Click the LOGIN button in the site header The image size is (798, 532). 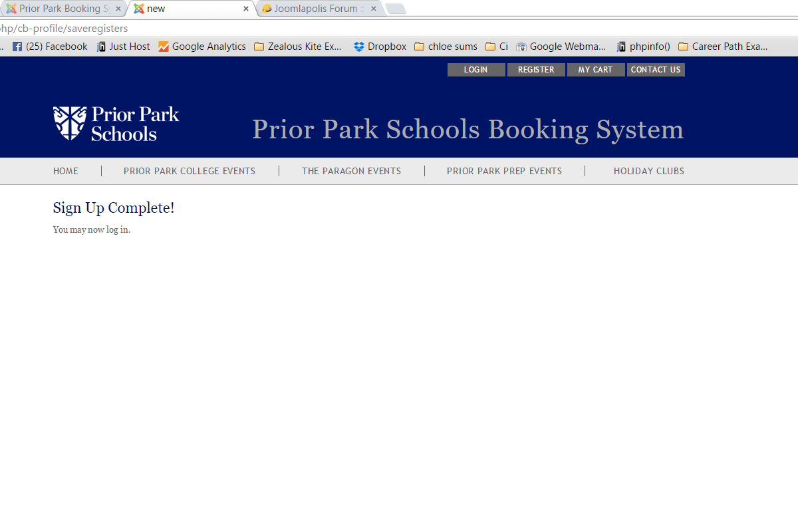[x=476, y=70]
